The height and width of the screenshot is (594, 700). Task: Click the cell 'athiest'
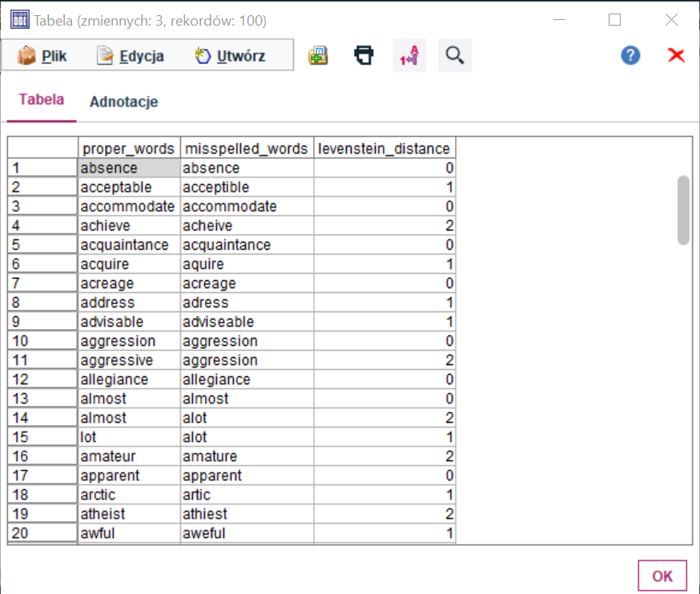pos(247,513)
